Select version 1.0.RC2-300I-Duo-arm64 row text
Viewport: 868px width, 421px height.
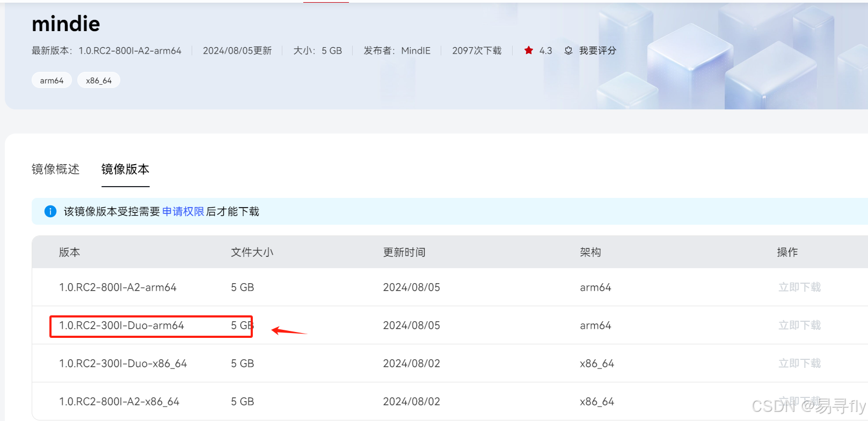point(121,326)
